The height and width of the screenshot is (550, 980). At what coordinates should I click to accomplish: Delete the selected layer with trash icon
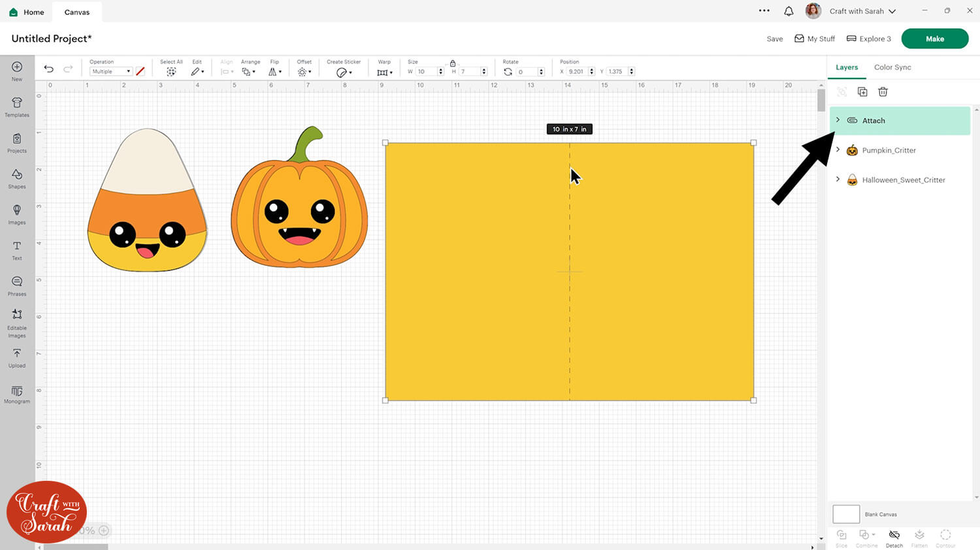click(883, 92)
